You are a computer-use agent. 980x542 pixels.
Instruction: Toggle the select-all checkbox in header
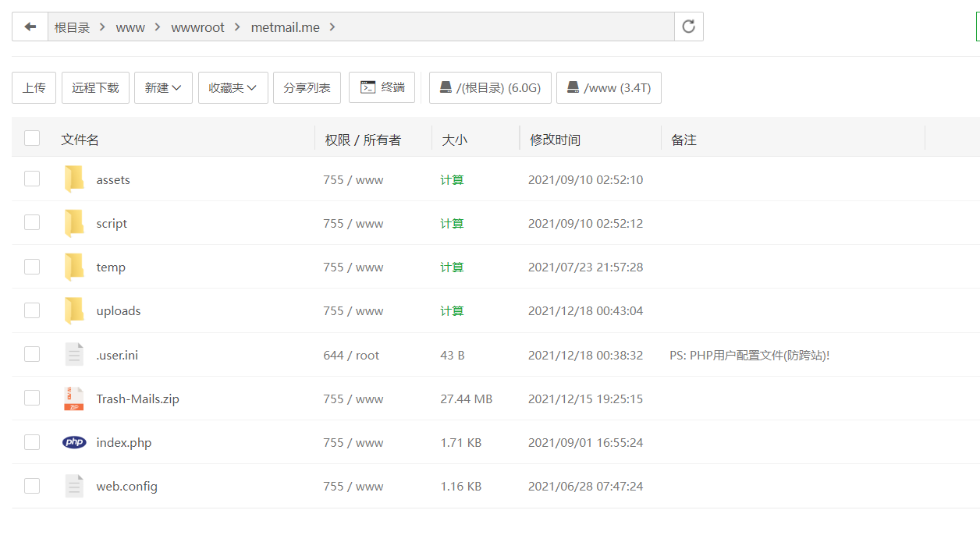(32, 139)
